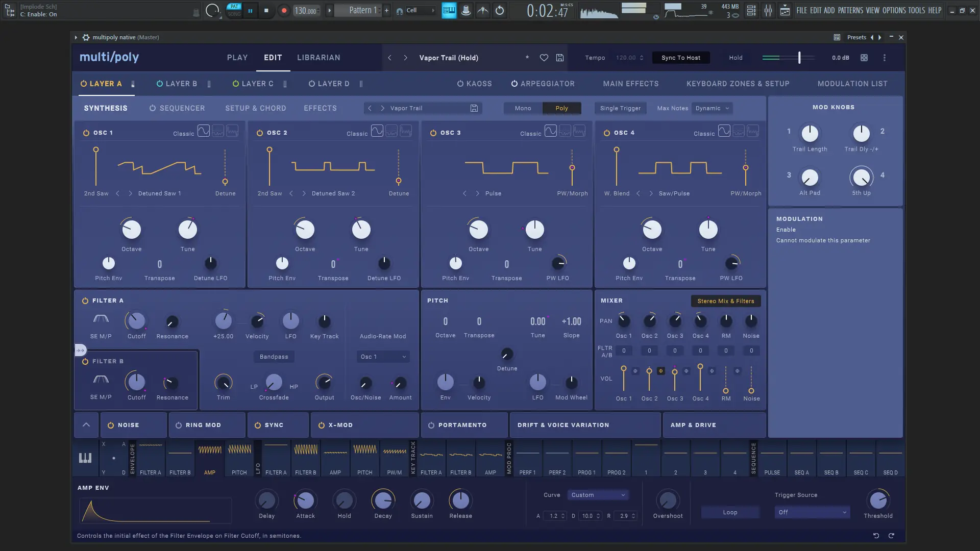Switch voice mode to Mono
Image resolution: width=980 pixels, height=551 pixels.
pos(523,108)
